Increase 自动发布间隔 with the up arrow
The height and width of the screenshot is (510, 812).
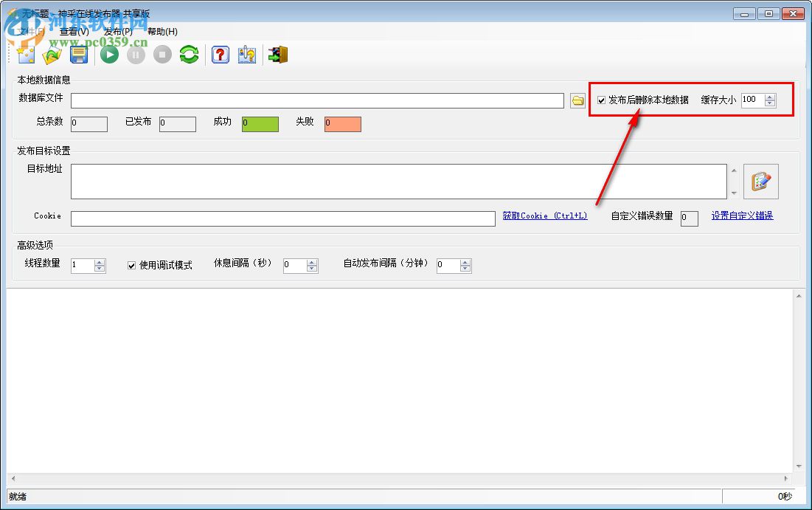coord(465,262)
